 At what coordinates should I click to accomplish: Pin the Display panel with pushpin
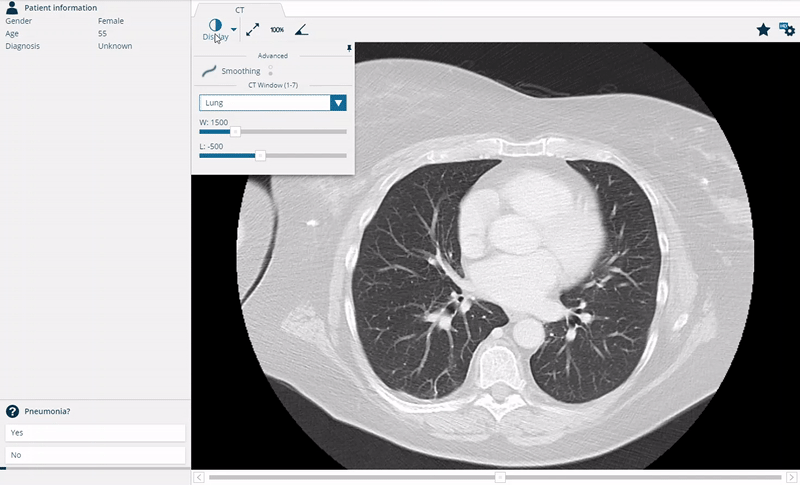349,48
